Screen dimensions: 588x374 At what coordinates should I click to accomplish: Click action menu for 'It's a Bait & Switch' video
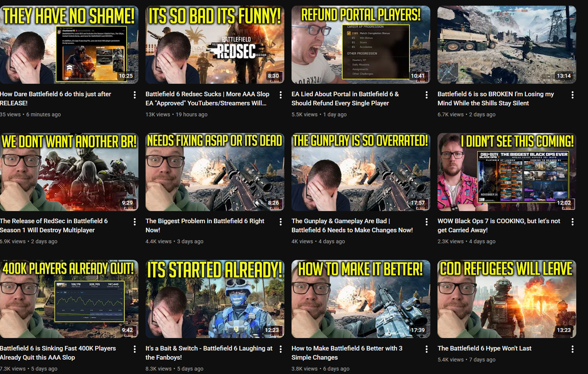tap(281, 349)
